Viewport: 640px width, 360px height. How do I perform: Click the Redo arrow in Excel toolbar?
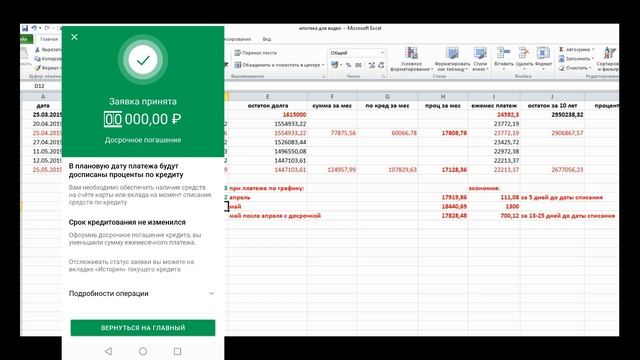coord(47,28)
